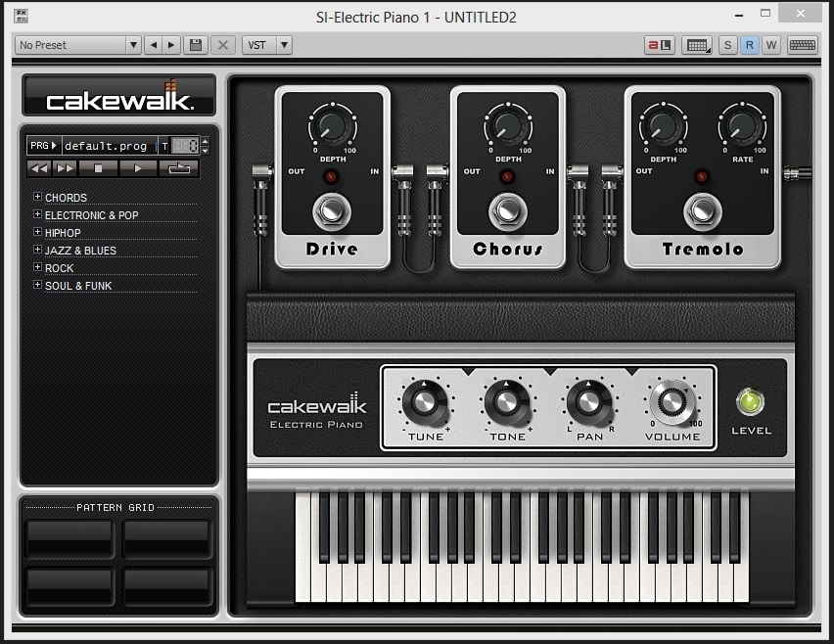Click the default.prog program name field

tap(109, 146)
